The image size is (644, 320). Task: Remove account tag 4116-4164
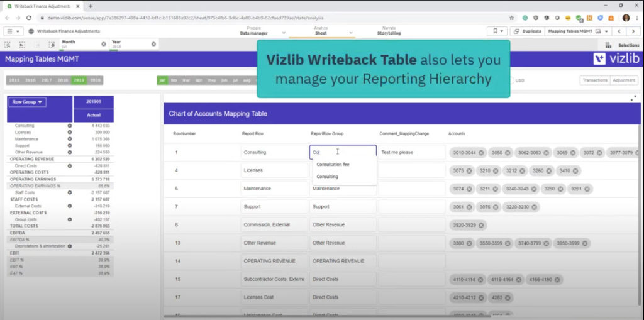pos(519,279)
